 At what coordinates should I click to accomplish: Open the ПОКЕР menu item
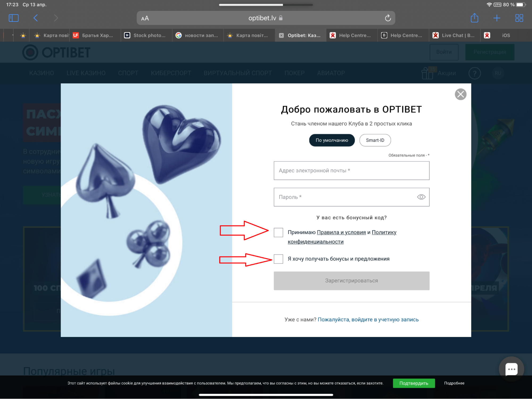click(294, 73)
